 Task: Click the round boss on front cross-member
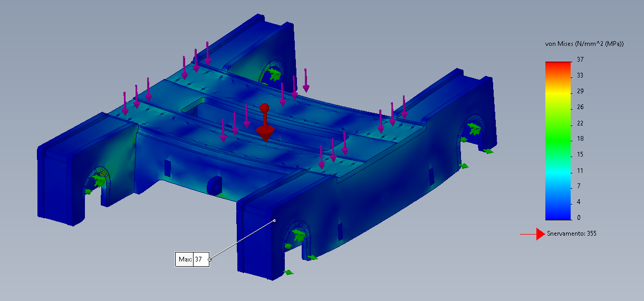(214, 186)
